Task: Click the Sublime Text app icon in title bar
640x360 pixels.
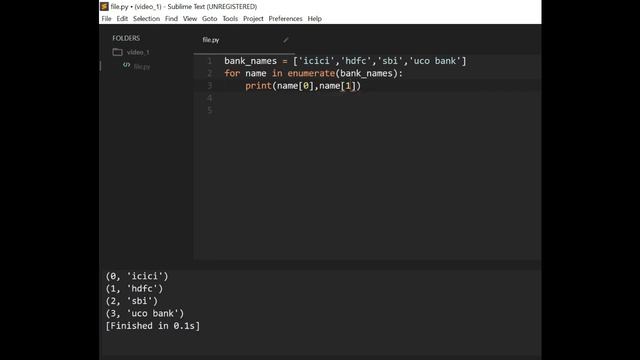Action: pos(104,7)
